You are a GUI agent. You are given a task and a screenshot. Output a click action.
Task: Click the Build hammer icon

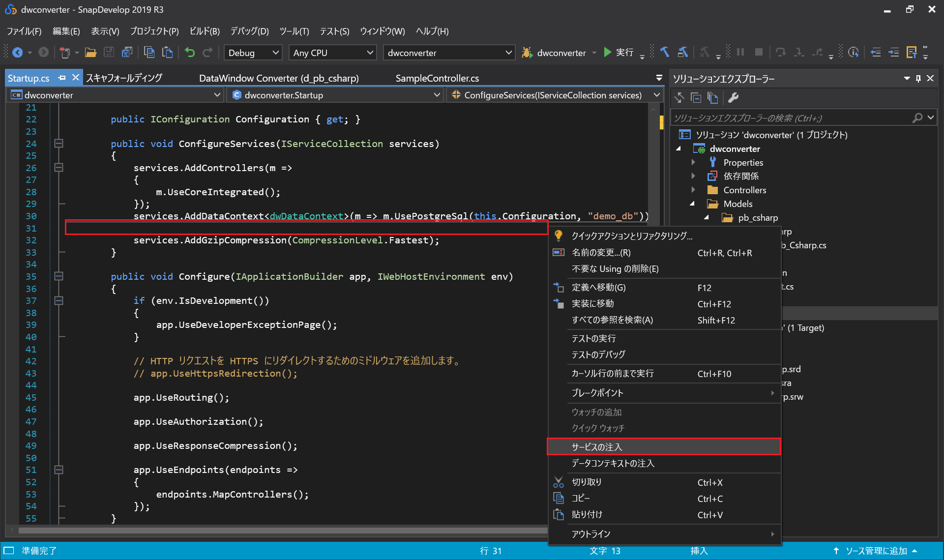[665, 53]
